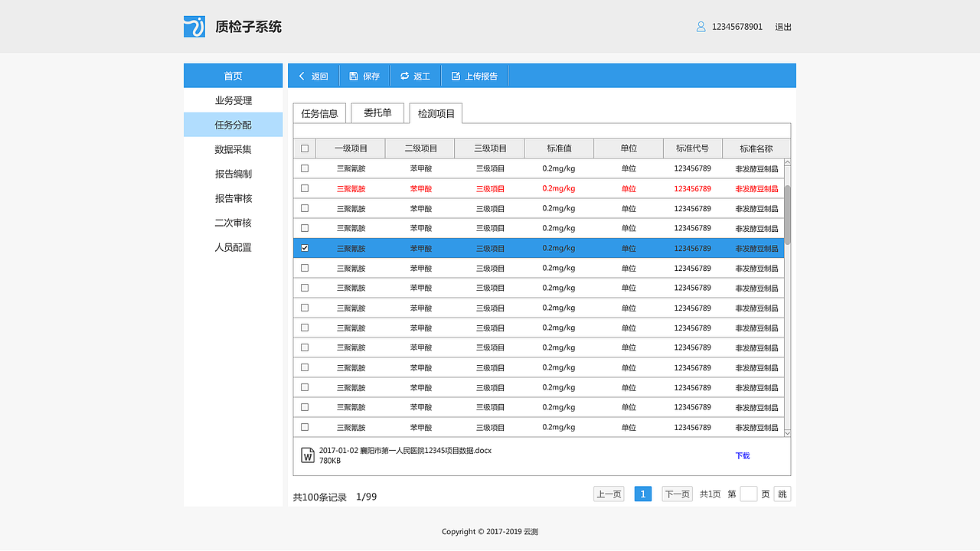Check the select-all checkbox in table header
The width and height of the screenshot is (980, 551).
click(x=304, y=148)
